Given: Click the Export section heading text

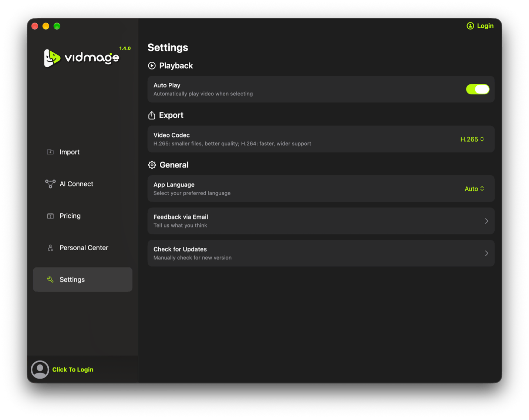Looking at the screenshot, I should coord(171,115).
